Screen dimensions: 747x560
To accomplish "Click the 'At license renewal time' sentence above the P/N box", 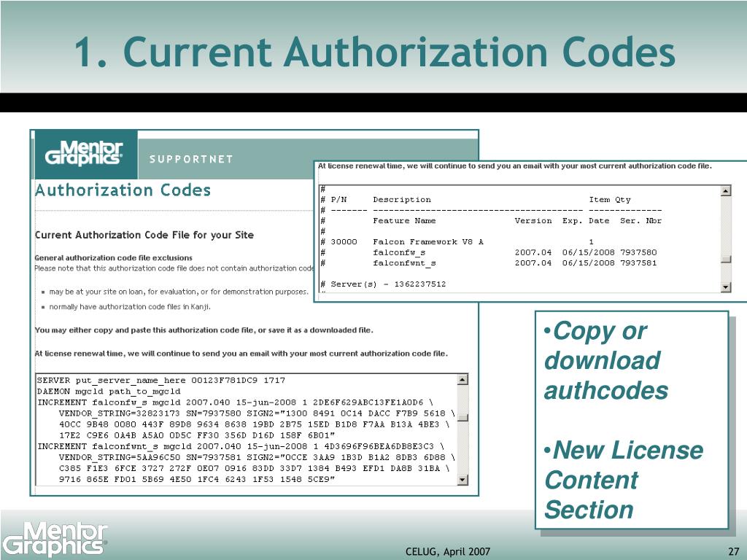I will coord(514,166).
